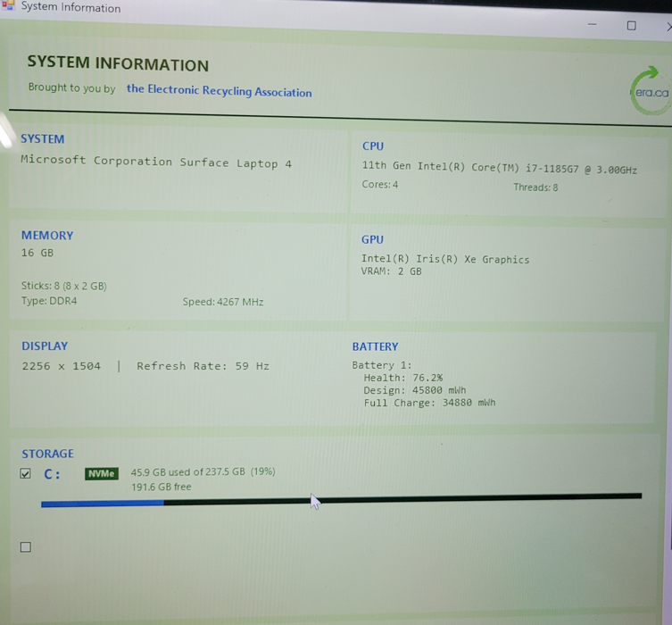Click the C: storage usage bar
Screen dimensions: 672x625
click(341, 500)
